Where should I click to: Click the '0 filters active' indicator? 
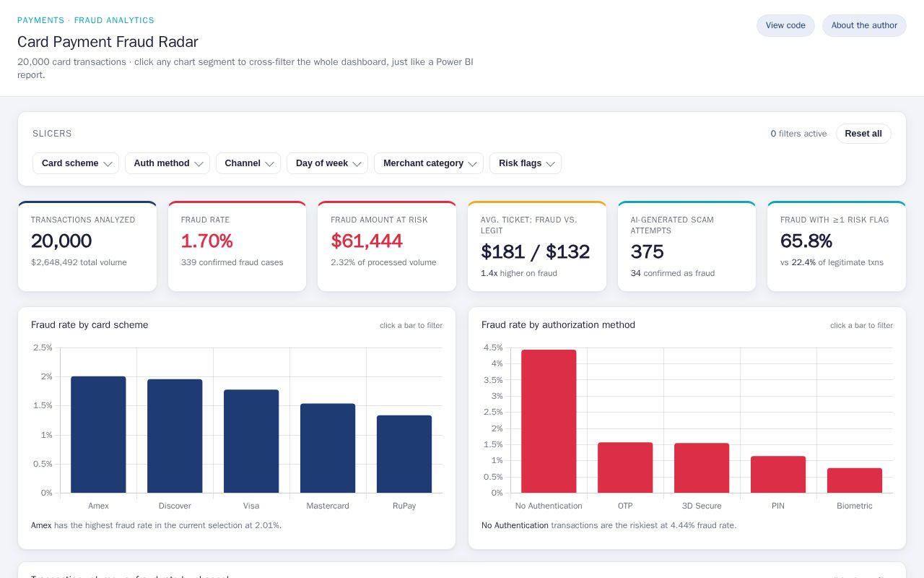(798, 134)
